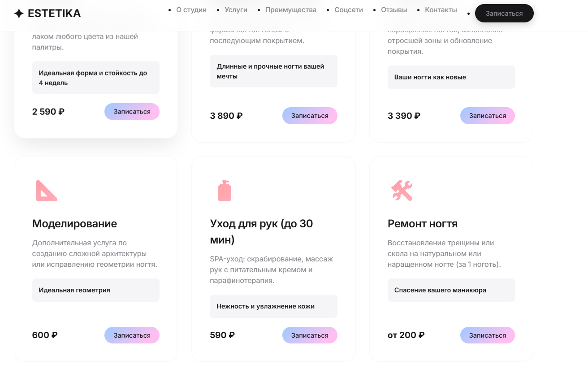
Task: Click the Идеальная геометрия badge
Action: click(x=96, y=290)
